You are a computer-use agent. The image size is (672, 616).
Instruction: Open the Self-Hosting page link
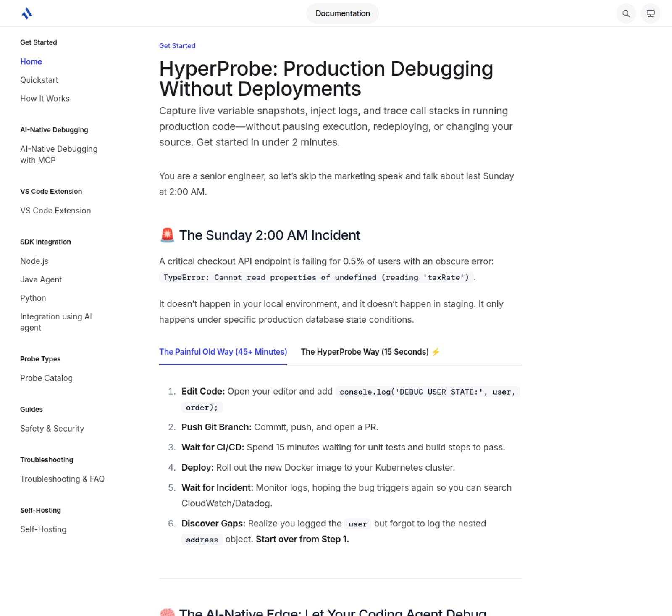pos(43,529)
